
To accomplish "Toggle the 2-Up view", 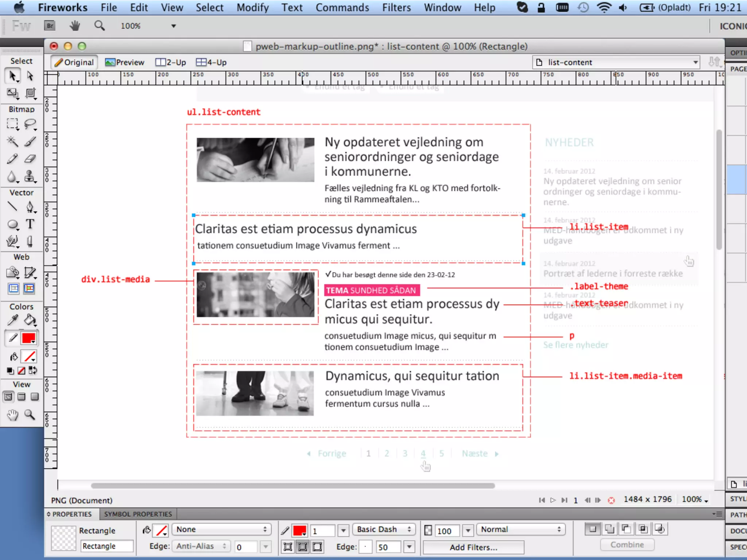I will pyautogui.click(x=171, y=62).
